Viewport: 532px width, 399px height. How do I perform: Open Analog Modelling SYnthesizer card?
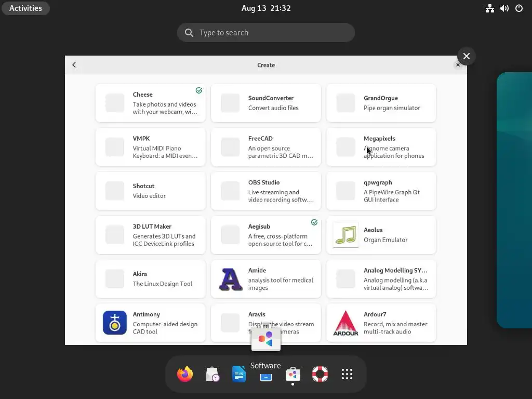381,279
